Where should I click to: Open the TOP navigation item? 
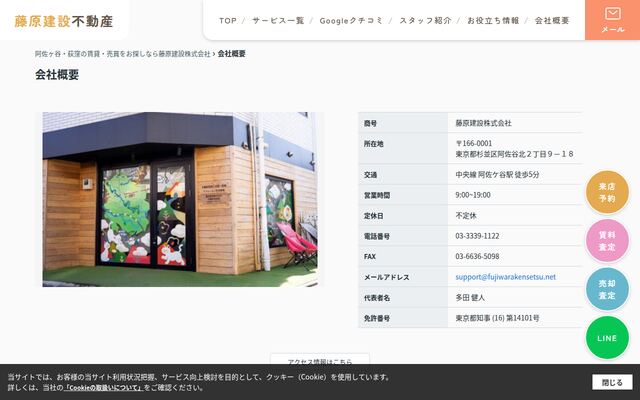(x=228, y=20)
